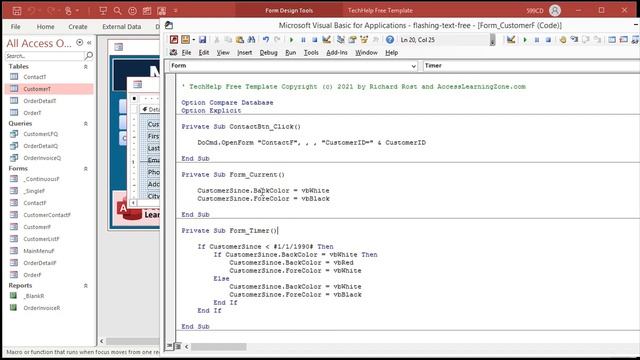Open the VBA Insert menu

tap(244, 53)
